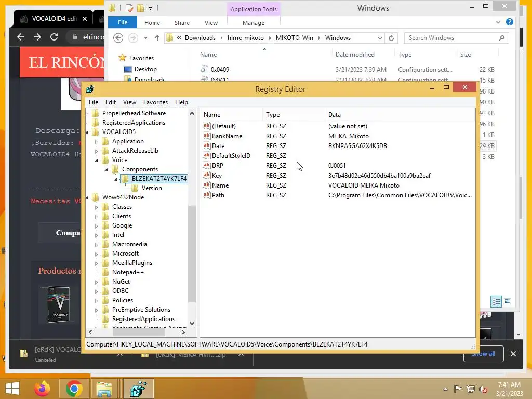This screenshot has height=399, width=532.
Task: Click the DRP value string icon
Action: tap(207, 165)
